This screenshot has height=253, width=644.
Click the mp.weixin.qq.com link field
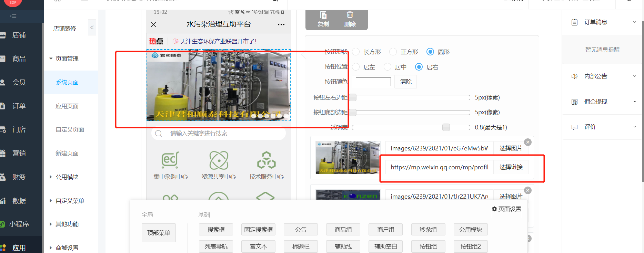pos(440,167)
